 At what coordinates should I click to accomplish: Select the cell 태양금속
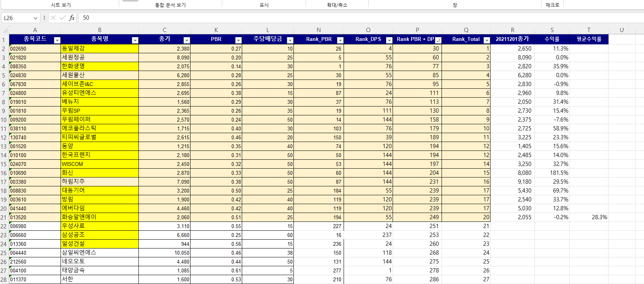tap(99, 270)
